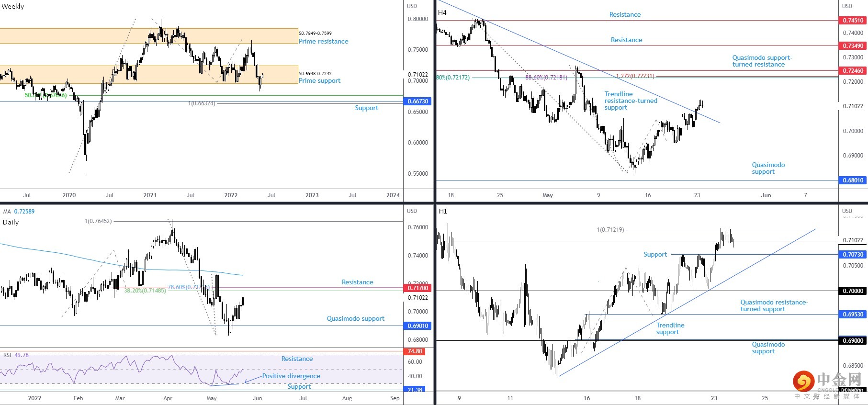
Task: Click the 0.70730 support price tag on H1
Action: 853,255
